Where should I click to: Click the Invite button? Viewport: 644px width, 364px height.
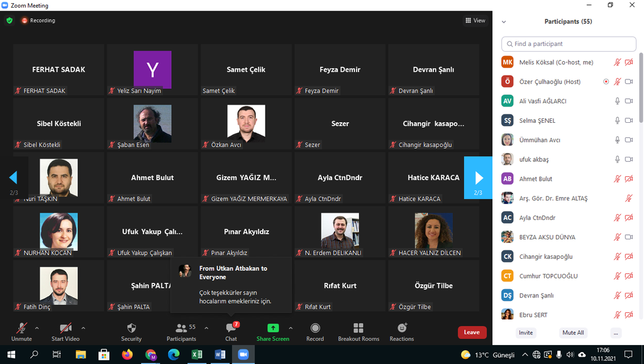point(526,333)
